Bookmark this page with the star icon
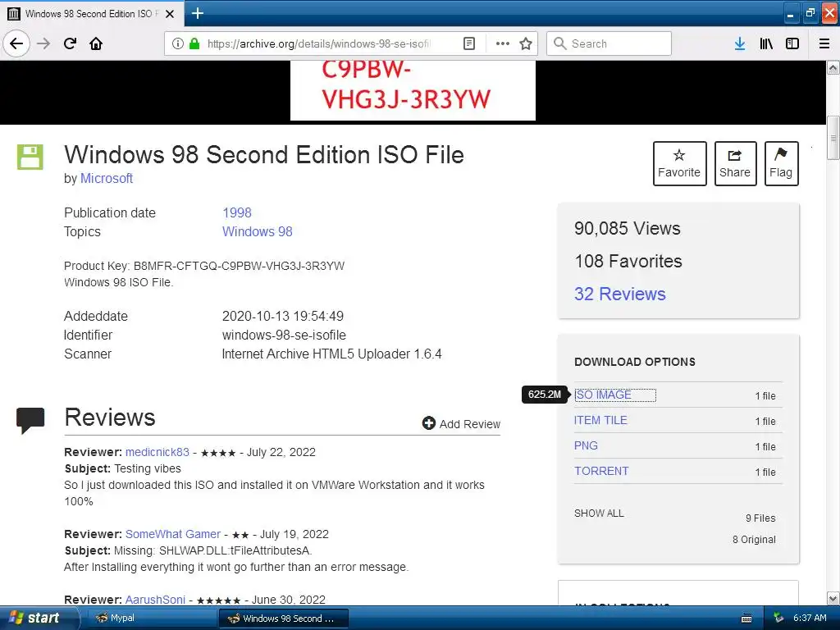840x630 pixels. coord(526,43)
